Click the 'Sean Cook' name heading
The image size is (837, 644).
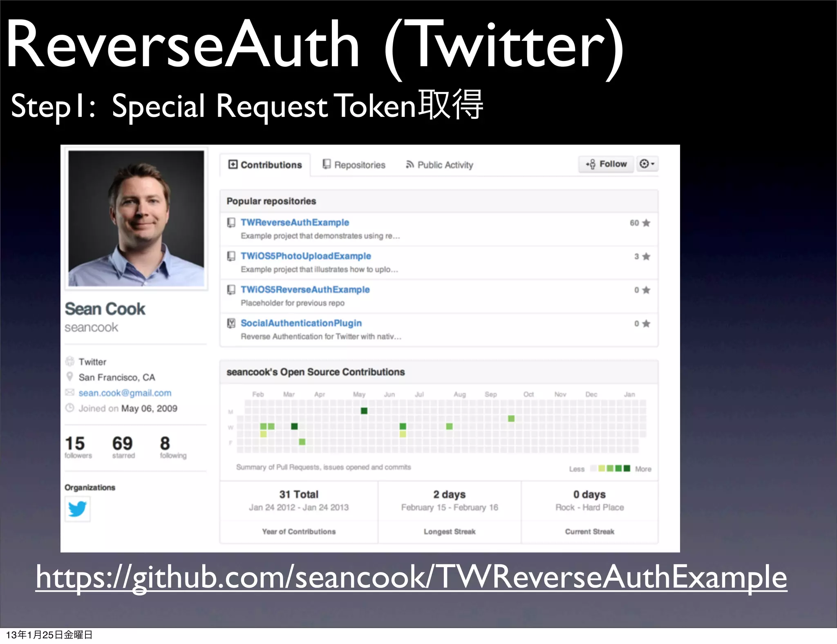pos(105,309)
